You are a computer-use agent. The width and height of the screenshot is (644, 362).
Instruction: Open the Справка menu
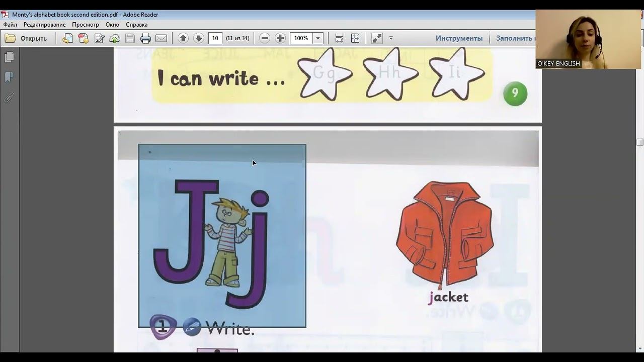pos(136,24)
